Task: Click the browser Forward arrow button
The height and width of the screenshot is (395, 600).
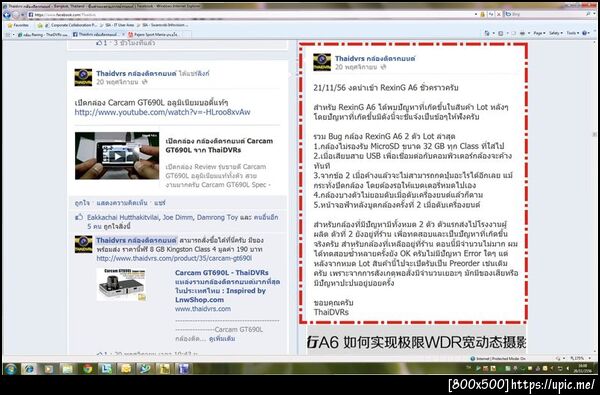Action: pos(16,15)
